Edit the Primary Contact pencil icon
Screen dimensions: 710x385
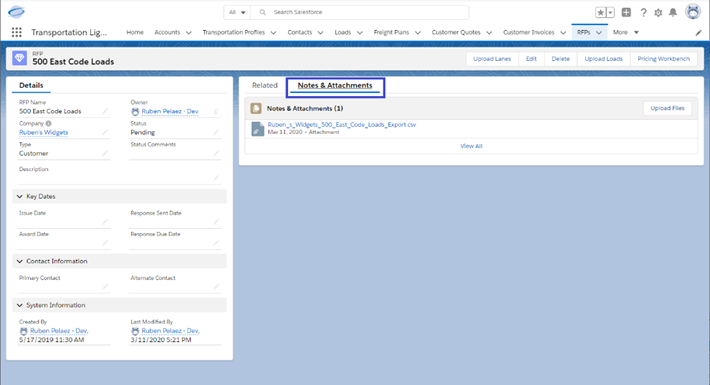pyautogui.click(x=105, y=287)
